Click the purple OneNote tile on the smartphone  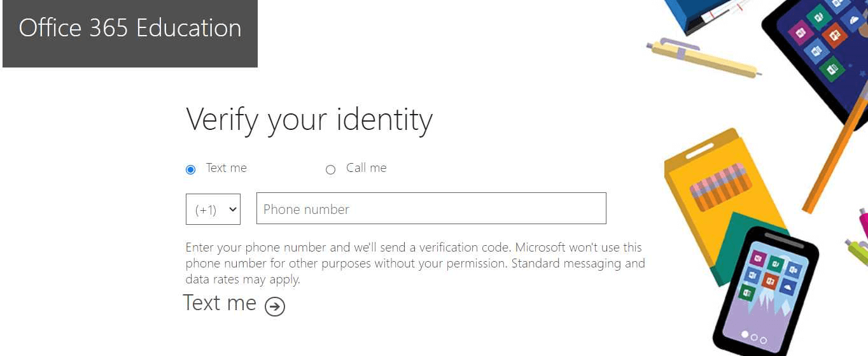coord(758,258)
